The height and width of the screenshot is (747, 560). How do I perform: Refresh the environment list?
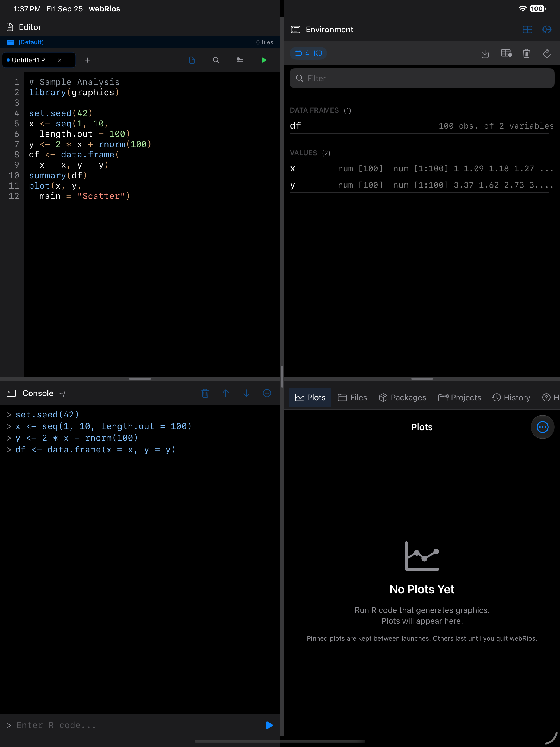point(547,53)
